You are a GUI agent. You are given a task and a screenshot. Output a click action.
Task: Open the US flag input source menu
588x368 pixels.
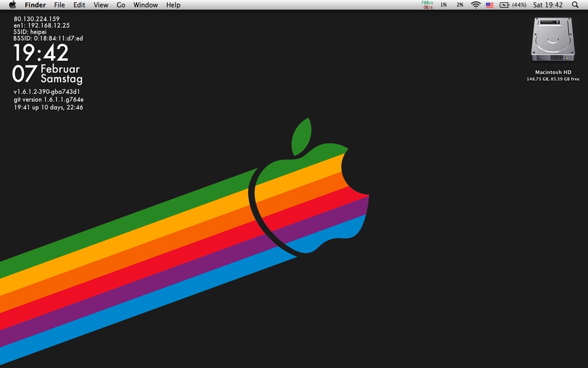point(489,5)
